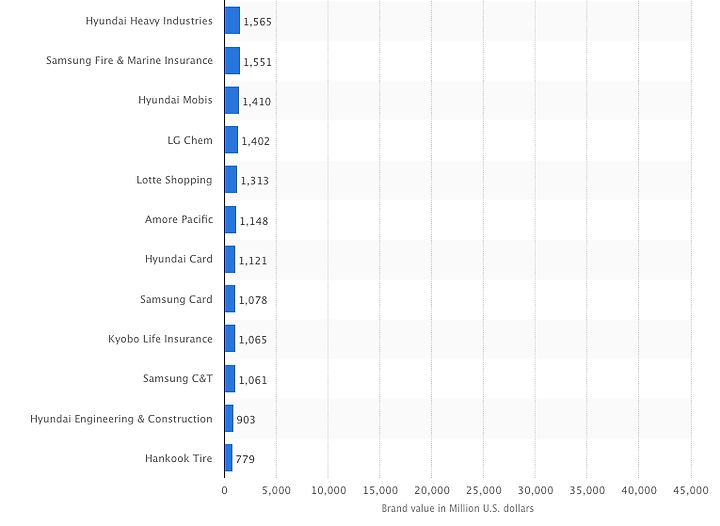
Task: Click the Samsung C&T bar
Action: tap(230, 379)
